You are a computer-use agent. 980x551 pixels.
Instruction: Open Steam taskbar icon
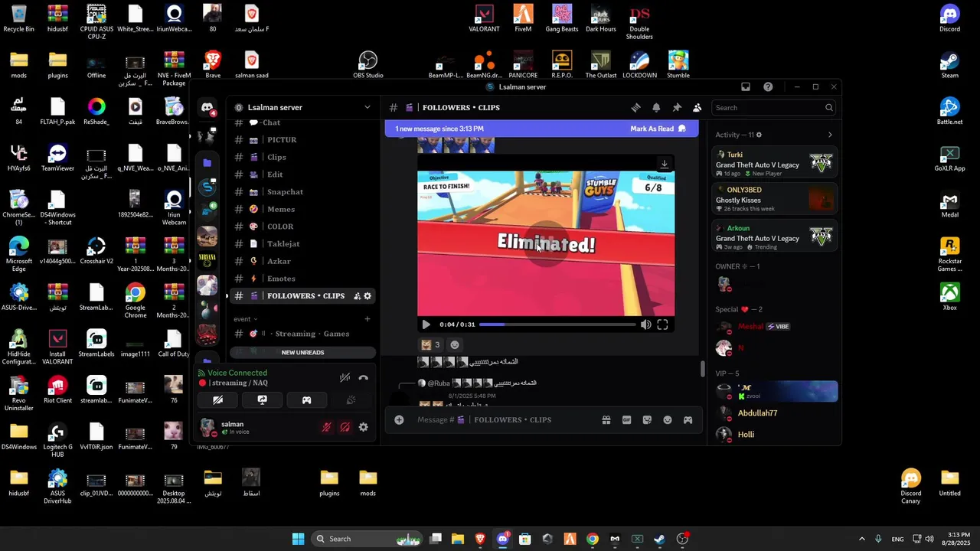coord(659,539)
